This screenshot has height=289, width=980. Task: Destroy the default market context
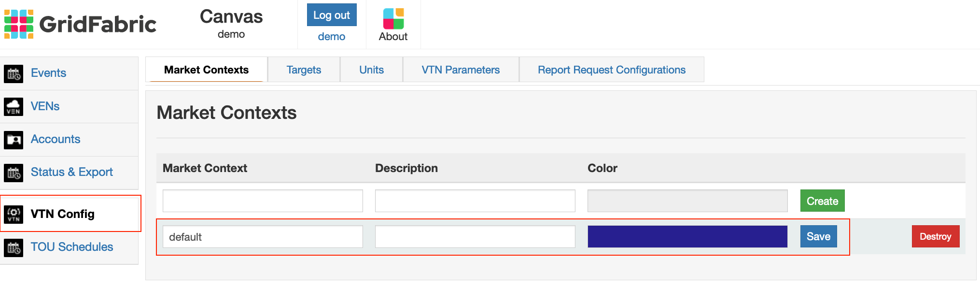coord(935,236)
